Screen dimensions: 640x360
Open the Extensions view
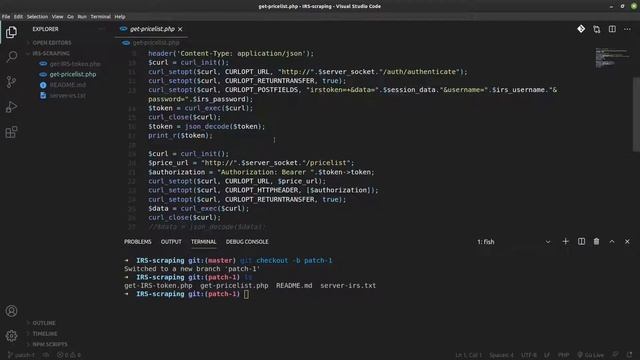click(11, 132)
